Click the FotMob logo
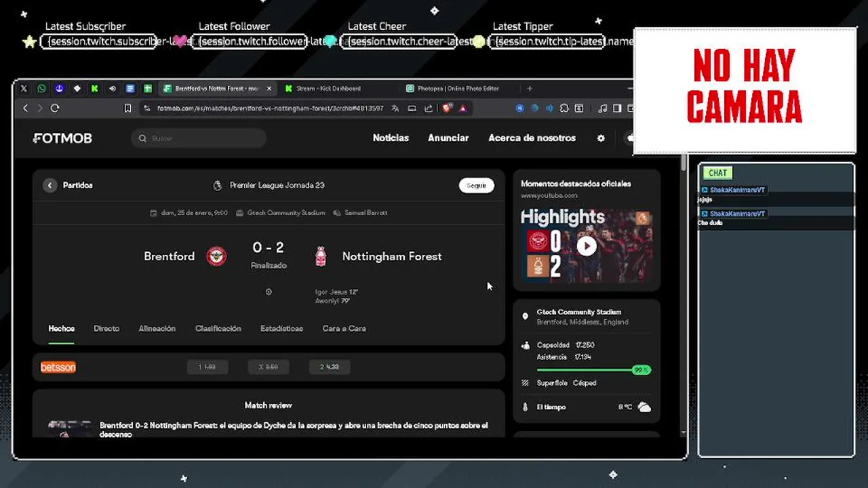 pyautogui.click(x=62, y=138)
